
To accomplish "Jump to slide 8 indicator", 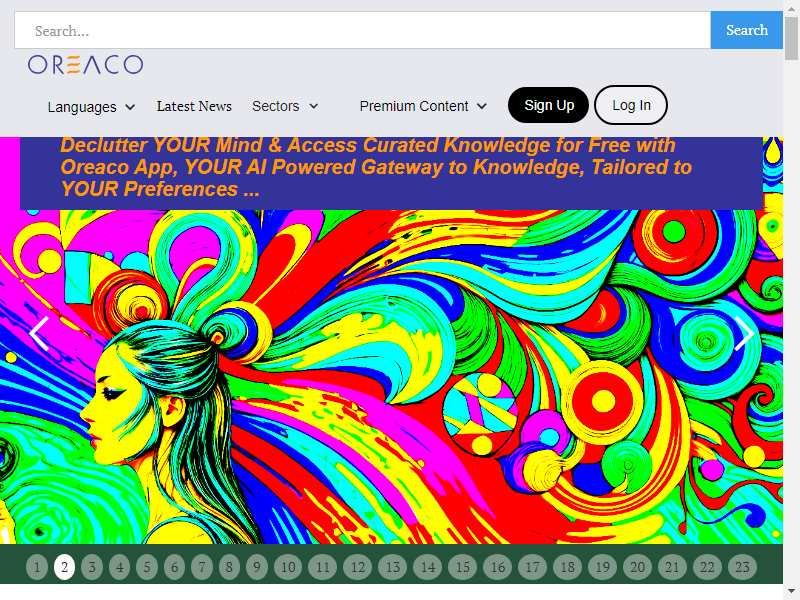I will (x=229, y=567).
